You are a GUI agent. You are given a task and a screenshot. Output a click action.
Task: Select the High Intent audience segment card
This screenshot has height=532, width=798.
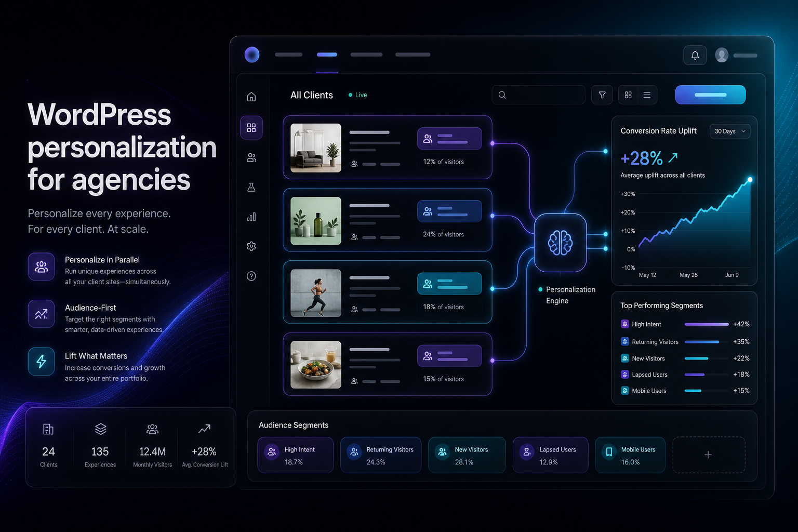pyautogui.click(x=295, y=455)
